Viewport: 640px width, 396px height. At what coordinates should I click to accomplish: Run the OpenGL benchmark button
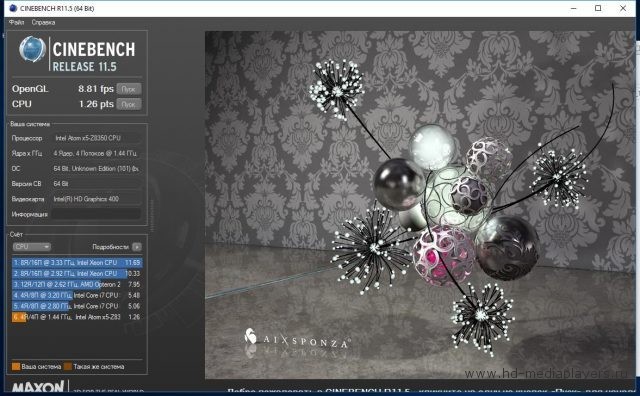coord(129,89)
